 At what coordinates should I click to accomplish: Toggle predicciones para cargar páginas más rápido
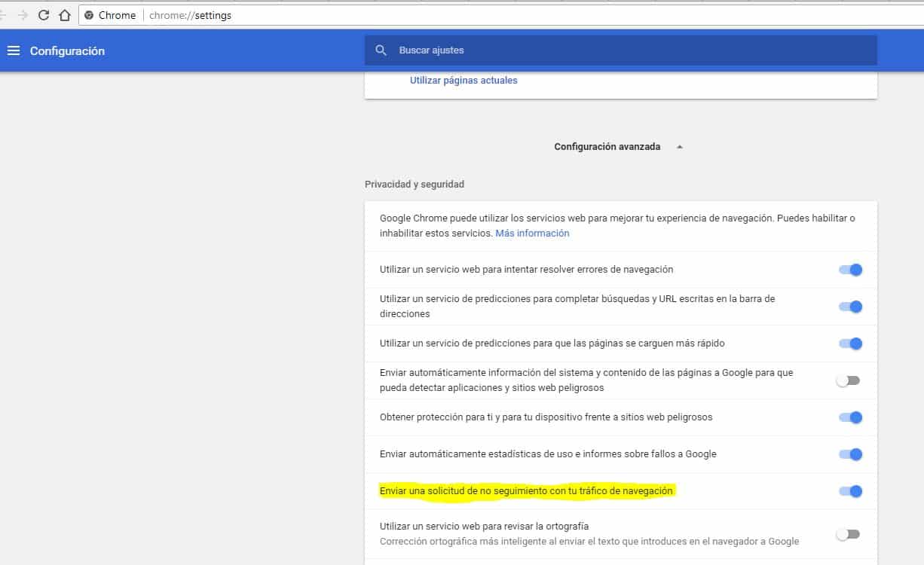click(x=850, y=344)
